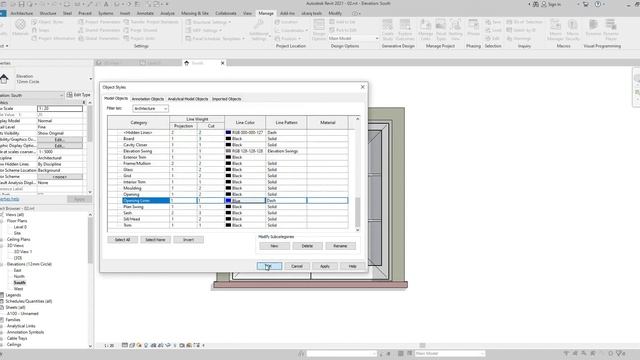Click the Hidden Lines RGB 000-000-127 color swatch
This screenshot has width=640, height=360.
pyautogui.click(x=228, y=132)
